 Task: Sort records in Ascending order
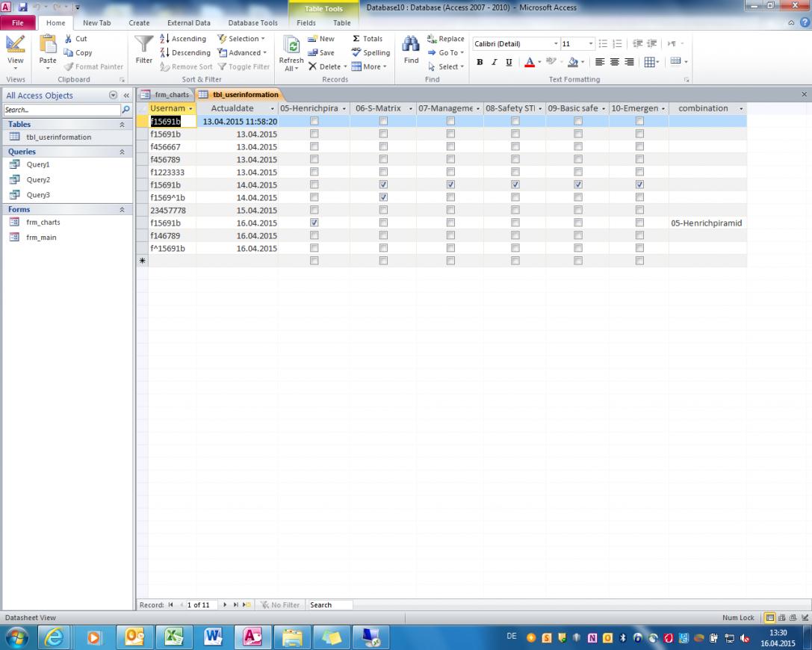(x=184, y=39)
